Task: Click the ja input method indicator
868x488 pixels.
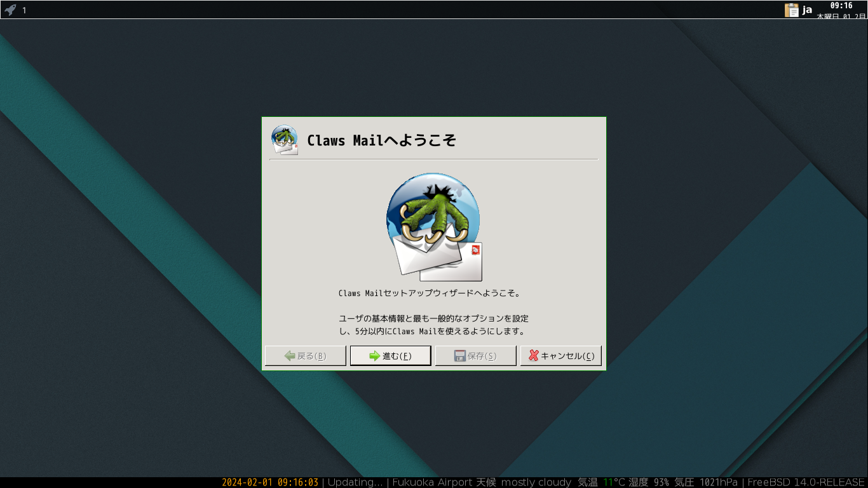Action: [x=807, y=10]
